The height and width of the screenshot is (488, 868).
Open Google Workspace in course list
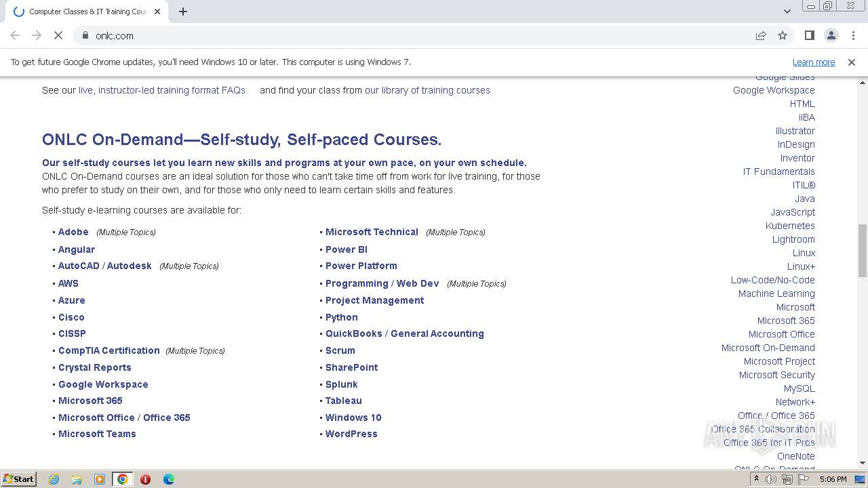coord(103,384)
